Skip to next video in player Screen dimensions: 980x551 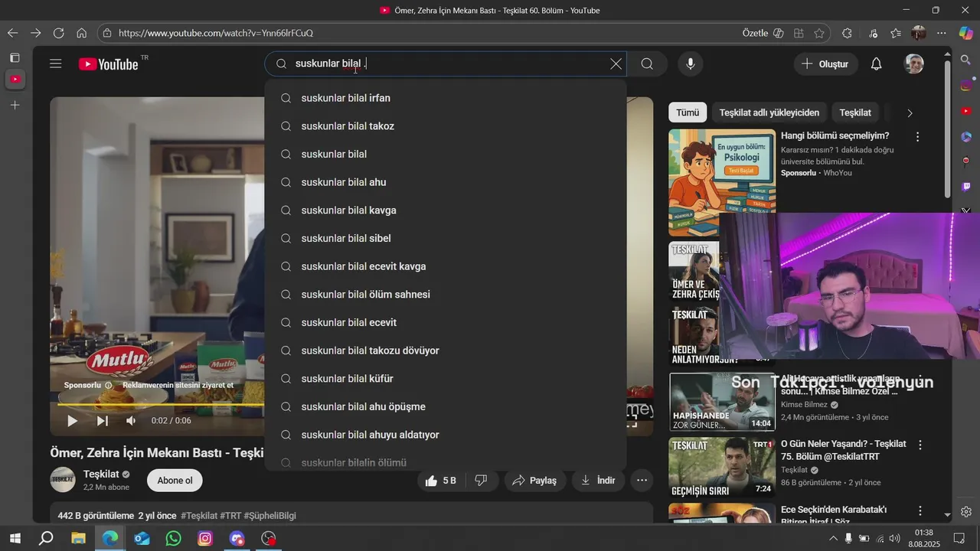click(102, 420)
